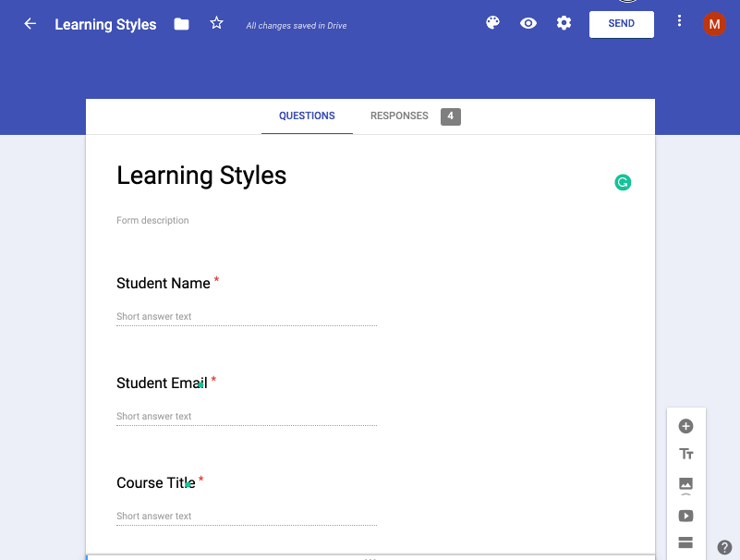Add title and description using Tt icon

click(x=685, y=455)
